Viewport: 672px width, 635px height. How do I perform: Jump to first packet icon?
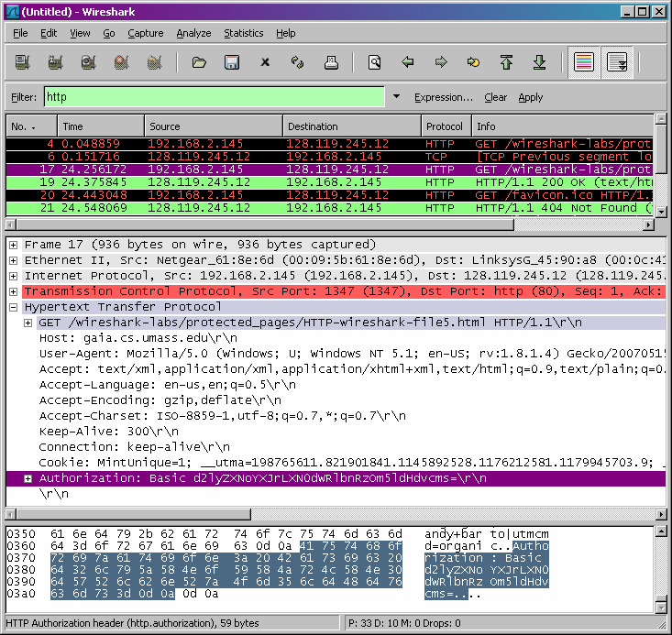(507, 62)
